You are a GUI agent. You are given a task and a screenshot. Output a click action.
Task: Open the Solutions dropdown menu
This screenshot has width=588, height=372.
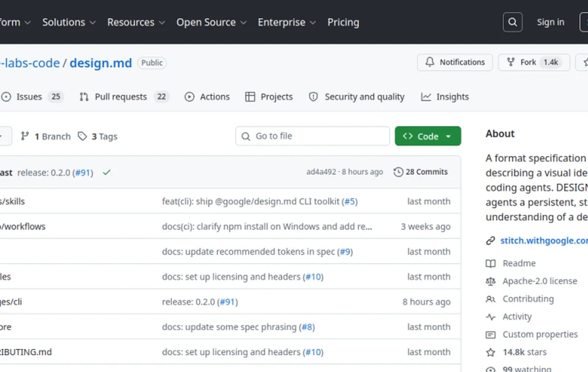point(69,22)
